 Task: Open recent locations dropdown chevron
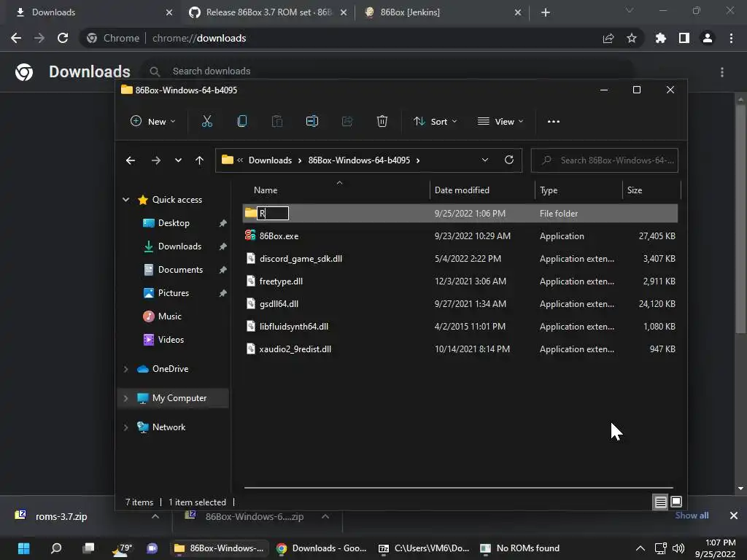[178, 160]
